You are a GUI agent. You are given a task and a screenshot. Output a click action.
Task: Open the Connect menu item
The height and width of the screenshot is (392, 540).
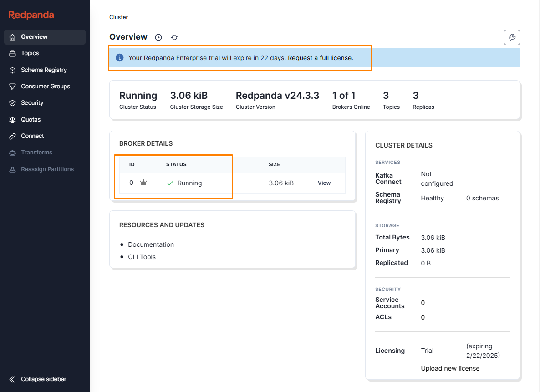(45, 136)
